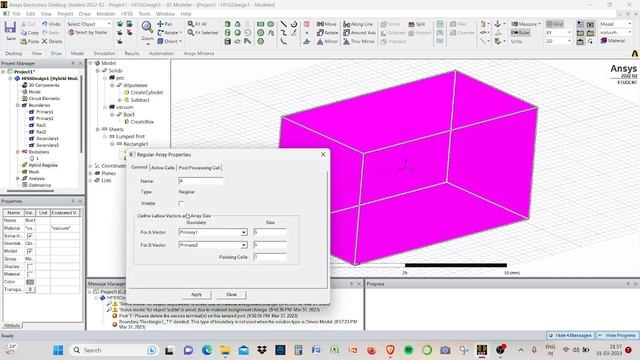Toggle Display Wireframe checkbox in Properties
This screenshot has height=360, width=640.
tap(30, 267)
